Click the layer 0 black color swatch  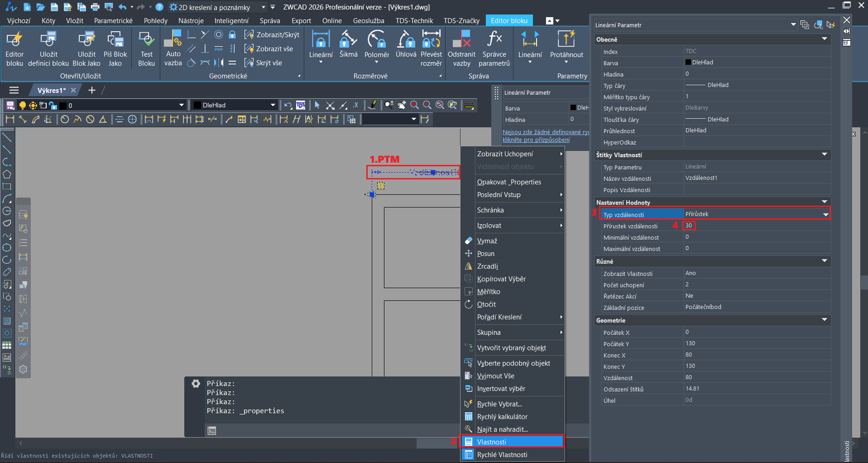63,106
